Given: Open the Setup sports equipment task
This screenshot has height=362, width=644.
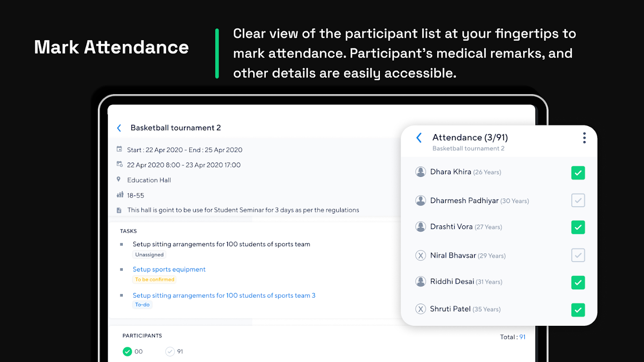Looking at the screenshot, I should point(169,269).
